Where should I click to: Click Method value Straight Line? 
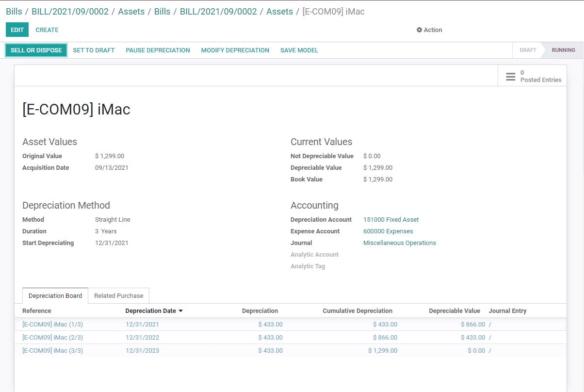pyautogui.click(x=113, y=220)
